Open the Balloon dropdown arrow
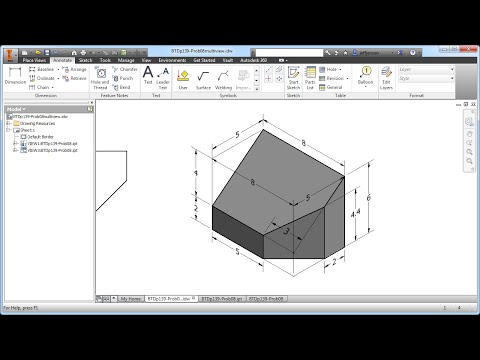Screen dimensions: 480x360 coord(366,87)
